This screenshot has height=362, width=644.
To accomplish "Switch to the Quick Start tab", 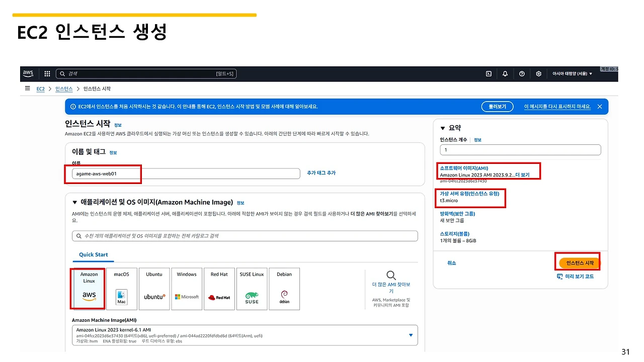I will point(93,255).
